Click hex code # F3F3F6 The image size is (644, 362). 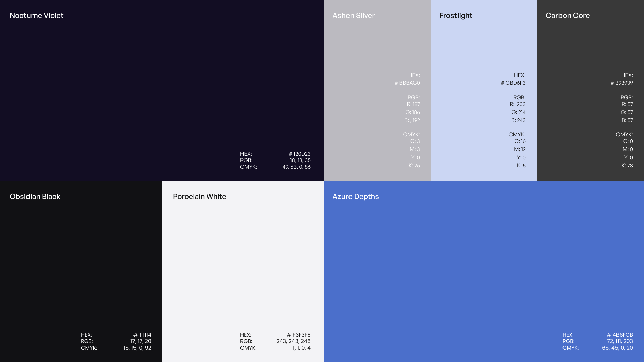click(299, 335)
